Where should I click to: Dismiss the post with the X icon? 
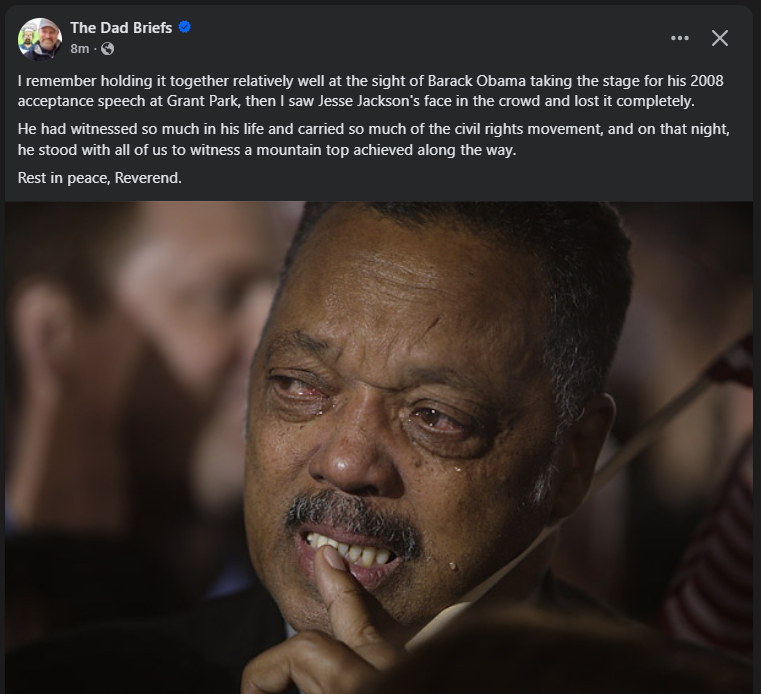pos(720,38)
